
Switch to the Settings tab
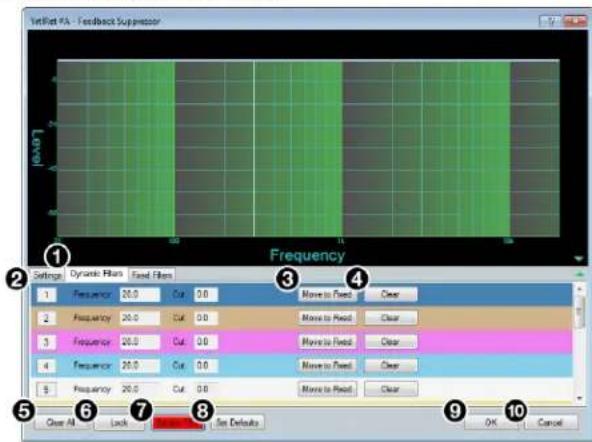pyautogui.click(x=47, y=275)
